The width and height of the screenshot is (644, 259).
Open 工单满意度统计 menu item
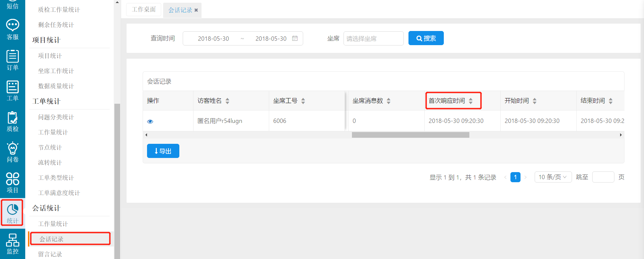click(x=59, y=193)
